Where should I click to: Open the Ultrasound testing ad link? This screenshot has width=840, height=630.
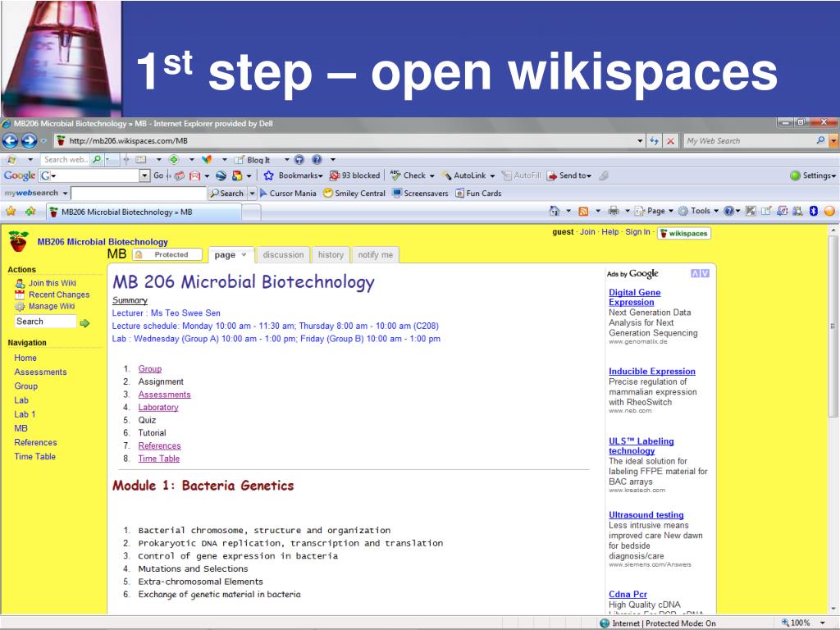pyautogui.click(x=646, y=515)
